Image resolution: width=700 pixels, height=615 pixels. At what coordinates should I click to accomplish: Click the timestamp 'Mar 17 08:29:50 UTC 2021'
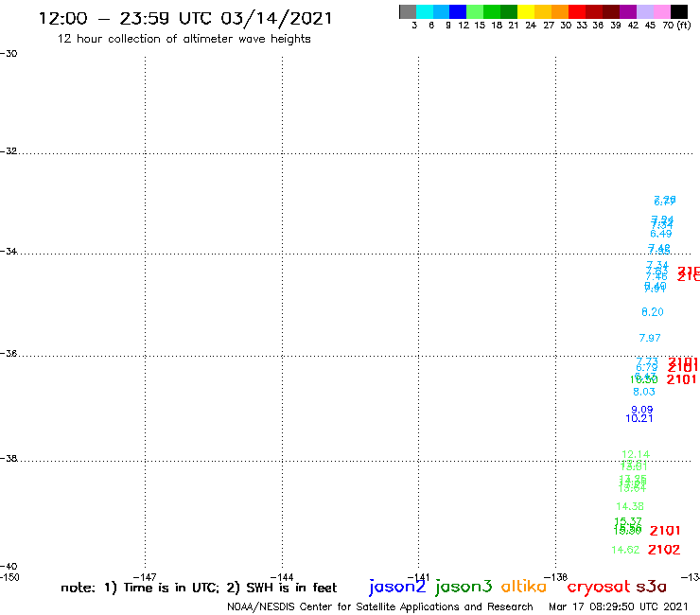tap(619, 606)
